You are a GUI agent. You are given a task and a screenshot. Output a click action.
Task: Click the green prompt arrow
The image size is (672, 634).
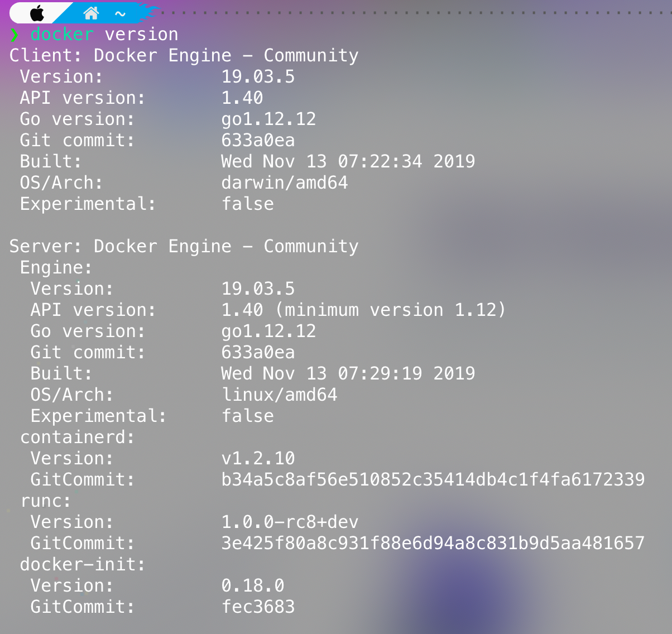[x=15, y=35]
